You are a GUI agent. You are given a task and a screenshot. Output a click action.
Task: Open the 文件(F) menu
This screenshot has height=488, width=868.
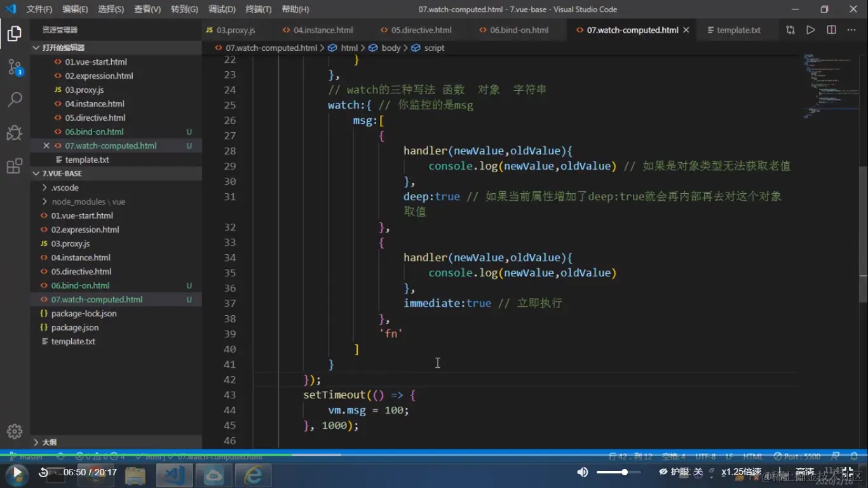coord(39,10)
